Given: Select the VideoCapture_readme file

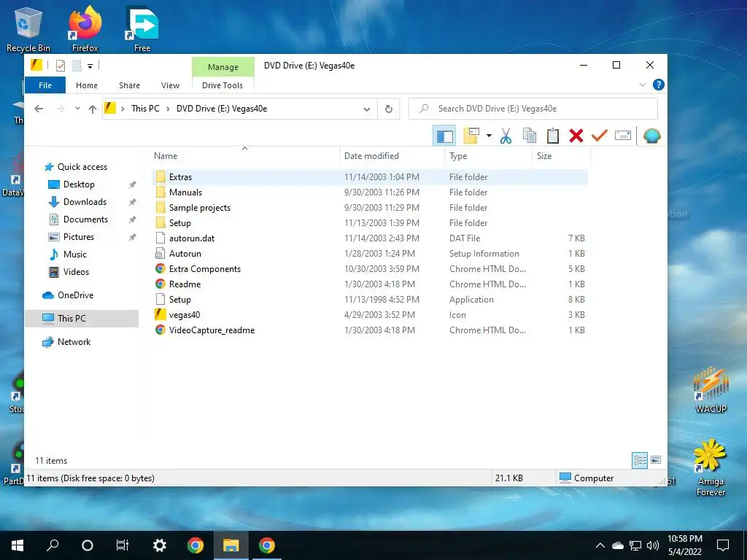Looking at the screenshot, I should pyautogui.click(x=370, y=330).
